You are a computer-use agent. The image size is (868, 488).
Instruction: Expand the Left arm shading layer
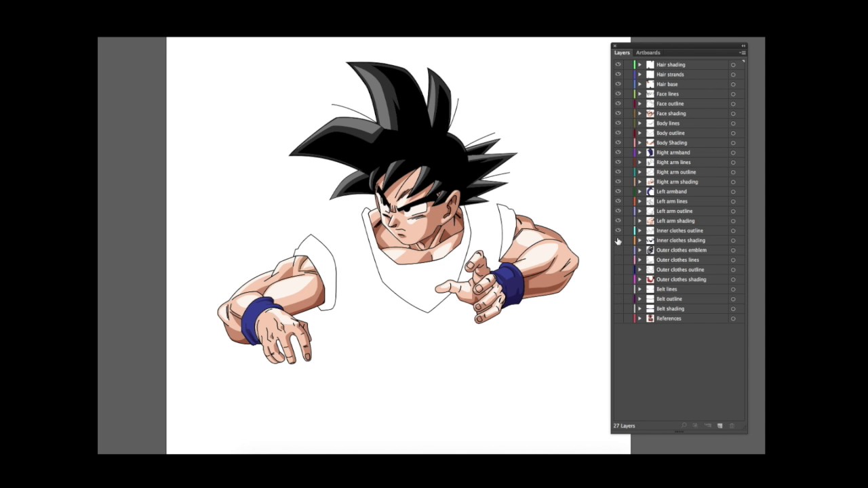[639, 221]
